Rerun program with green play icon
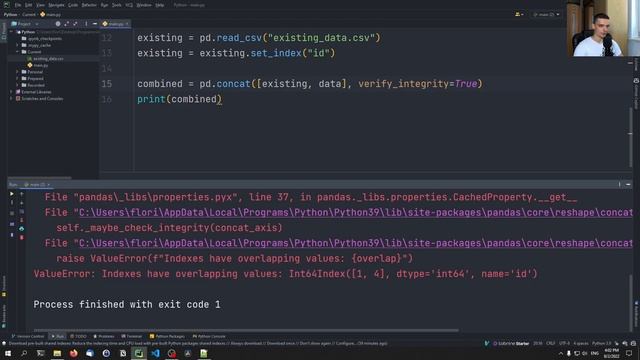640x360 pixels. coord(12,194)
